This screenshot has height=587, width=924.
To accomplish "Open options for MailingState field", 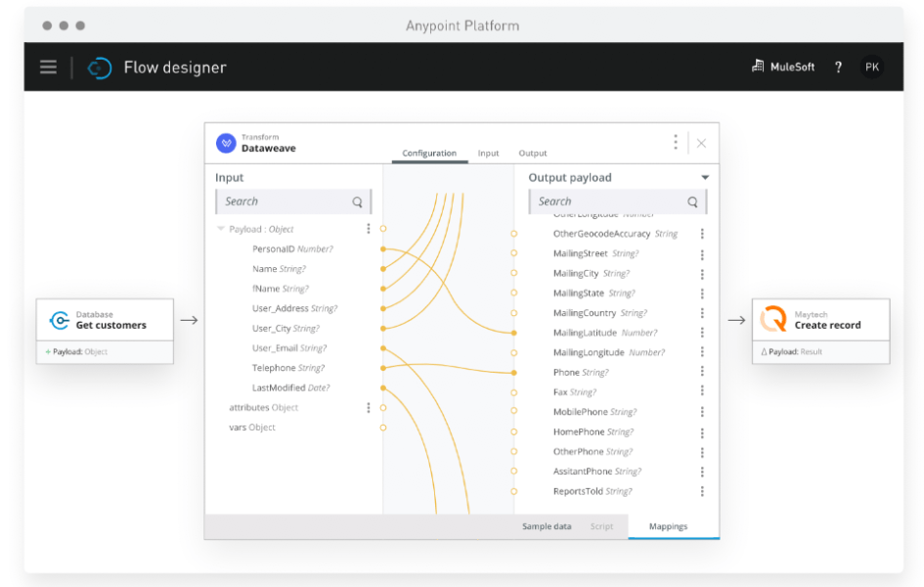I will (x=702, y=293).
